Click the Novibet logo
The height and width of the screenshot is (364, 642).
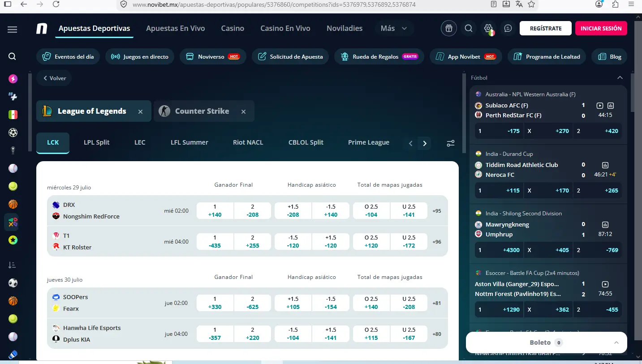(42, 29)
